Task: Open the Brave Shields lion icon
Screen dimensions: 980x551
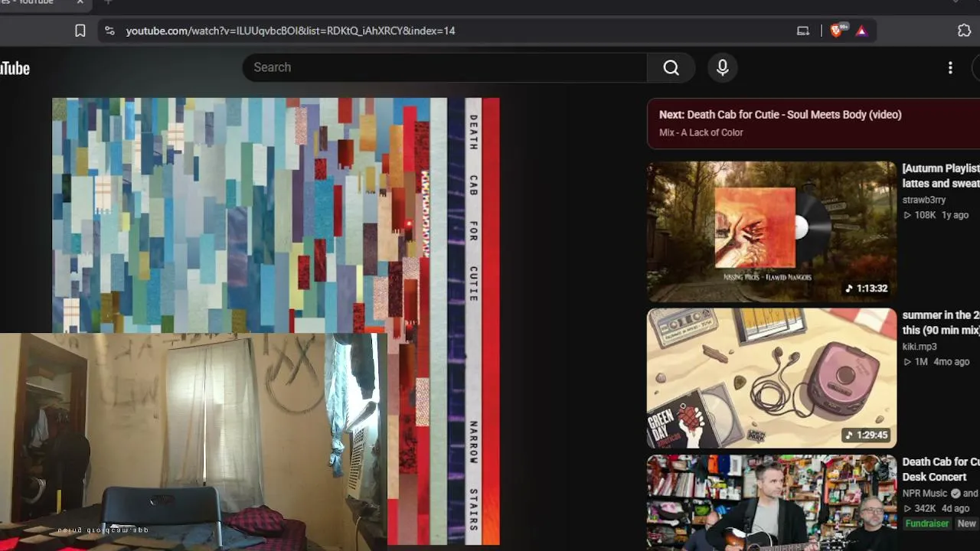Action: click(x=837, y=31)
